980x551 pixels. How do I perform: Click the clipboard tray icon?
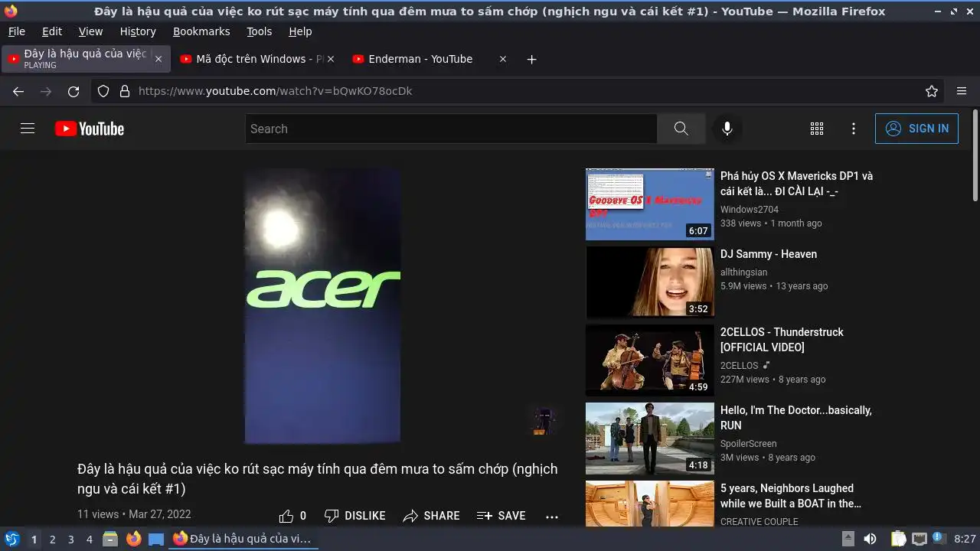(898, 539)
